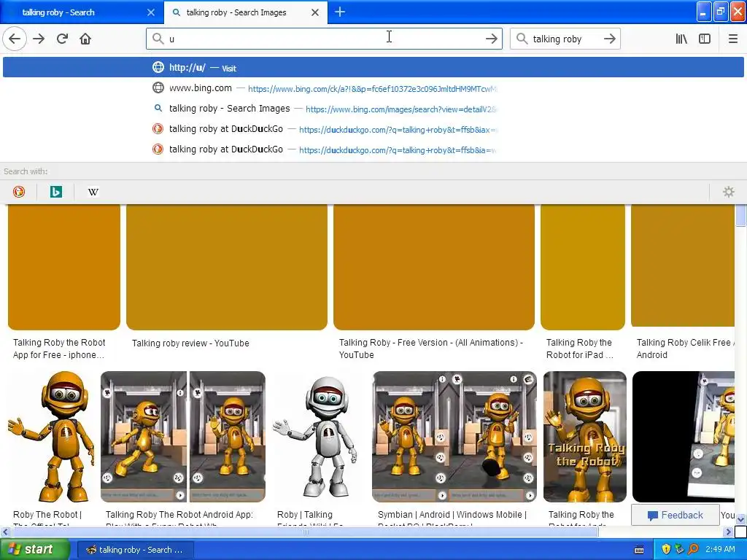The width and height of the screenshot is (747, 560).
Task: Open the silver Roby robot thumbnail
Action: point(315,437)
